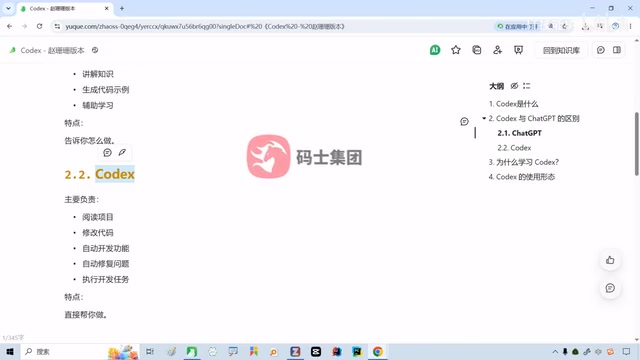Click the page vertical scrollbar thumb
Image resolution: width=640 pixels, height=360 pixels.
pyautogui.click(x=637, y=144)
